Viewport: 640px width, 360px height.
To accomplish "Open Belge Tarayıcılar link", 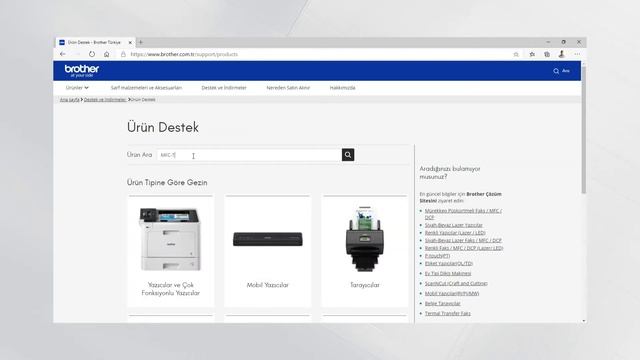I will (x=442, y=304).
